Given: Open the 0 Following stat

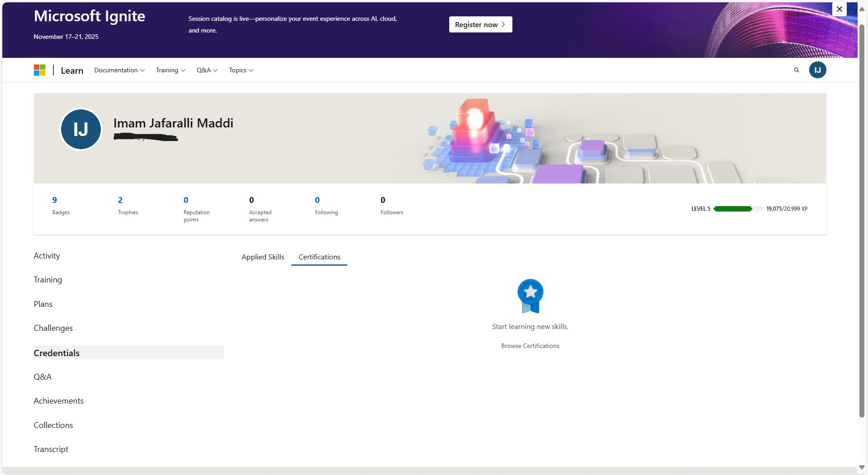Looking at the screenshot, I should pos(326,205).
